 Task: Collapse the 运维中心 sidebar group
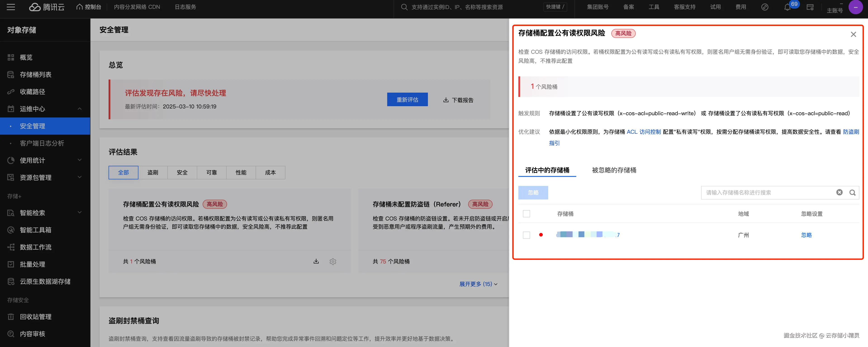click(x=80, y=109)
